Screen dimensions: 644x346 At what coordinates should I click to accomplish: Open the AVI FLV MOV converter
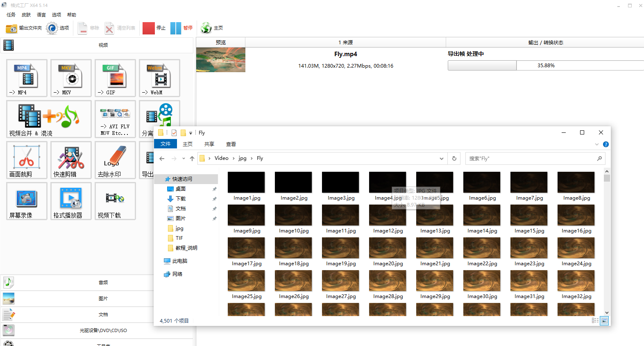tap(115, 119)
